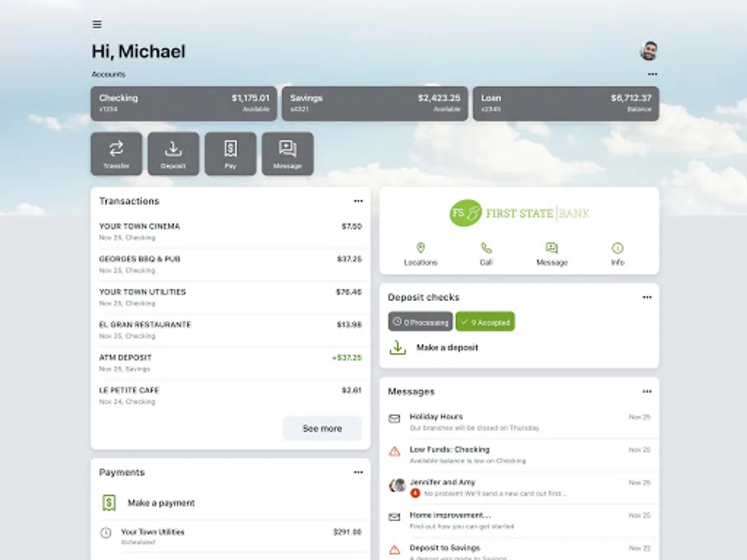
Task: Click the See more button
Action: 322,429
